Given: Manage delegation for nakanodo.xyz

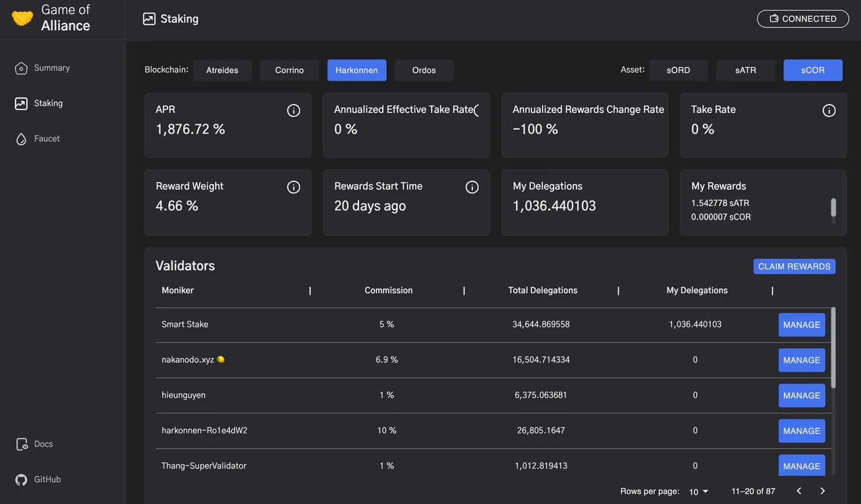Looking at the screenshot, I should (x=802, y=360).
